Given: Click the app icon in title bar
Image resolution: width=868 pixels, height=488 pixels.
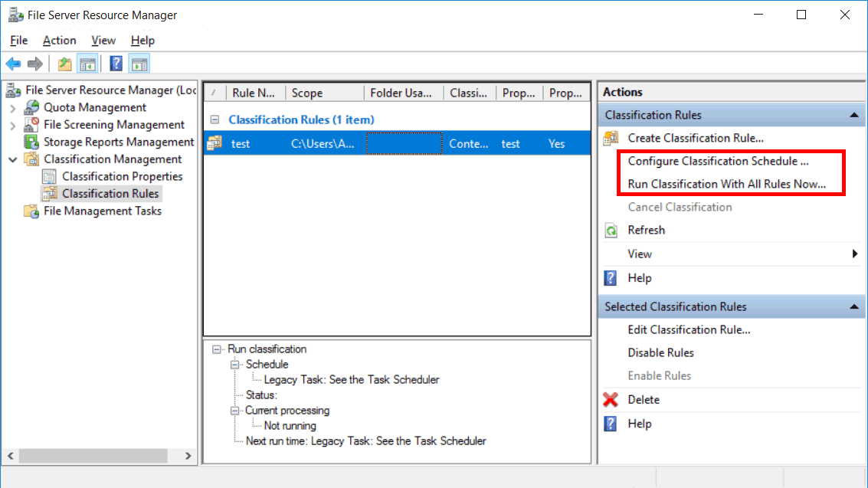Looking at the screenshot, I should 15,15.
